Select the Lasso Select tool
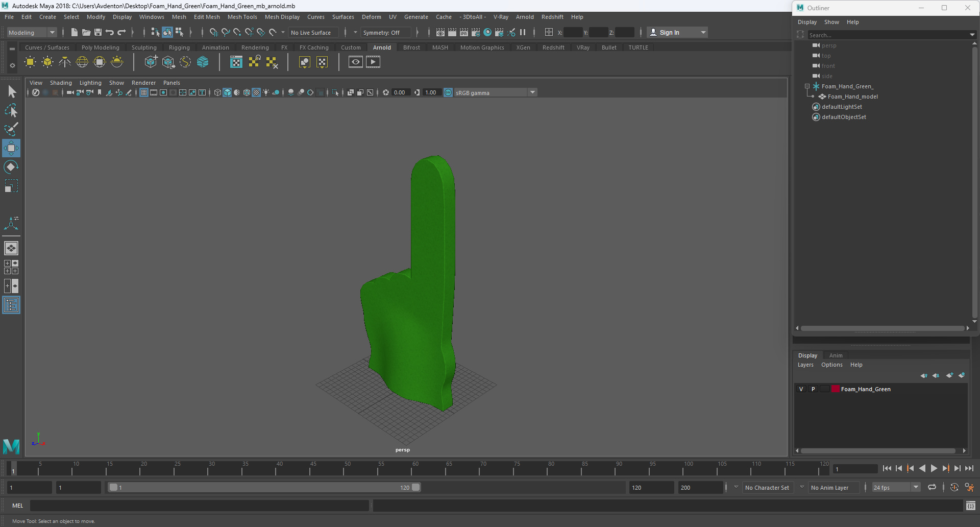Image resolution: width=980 pixels, height=527 pixels. (x=11, y=111)
